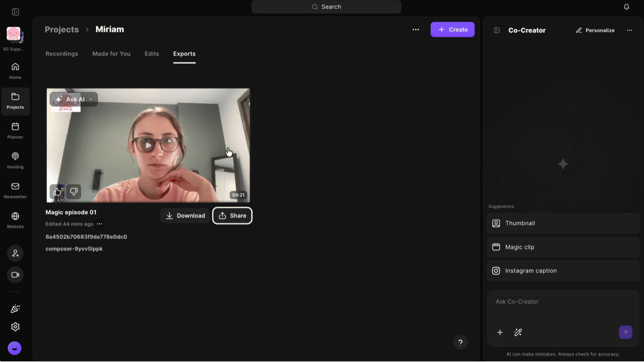Screen dimensions: 644x362
Task: Go to Home in the sidebar
Action: [15, 71]
